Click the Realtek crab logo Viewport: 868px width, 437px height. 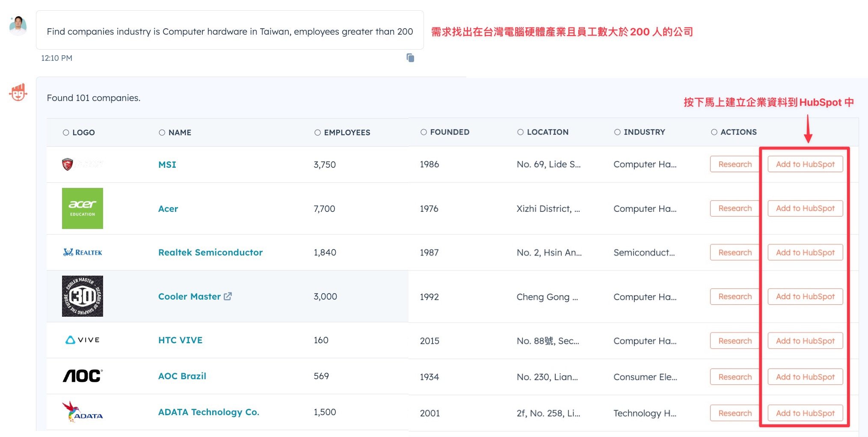click(x=82, y=252)
